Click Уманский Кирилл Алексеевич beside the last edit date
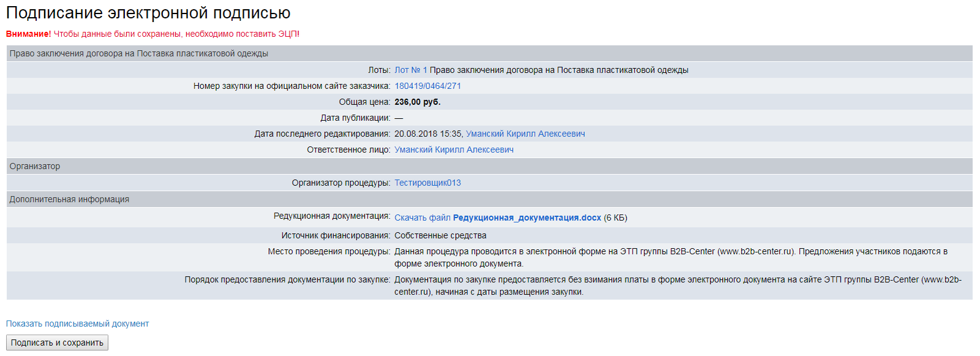The image size is (980, 356). click(525, 134)
